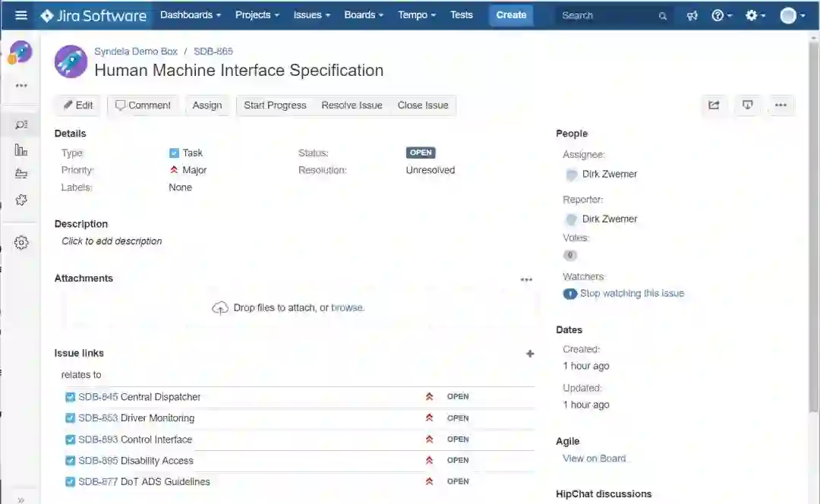Open the Projects menu
Image resolution: width=820 pixels, height=504 pixels.
coord(257,15)
